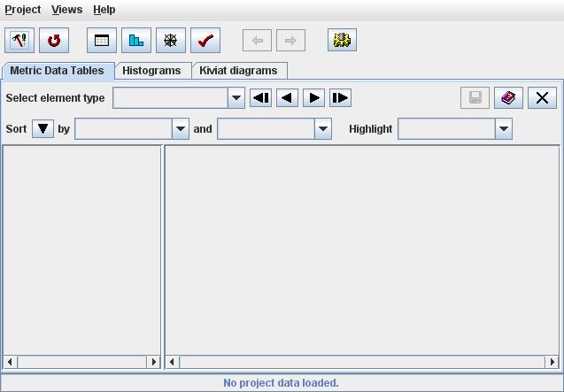564x392 pixels.
Task: Click the purple book icon
Action: point(508,98)
